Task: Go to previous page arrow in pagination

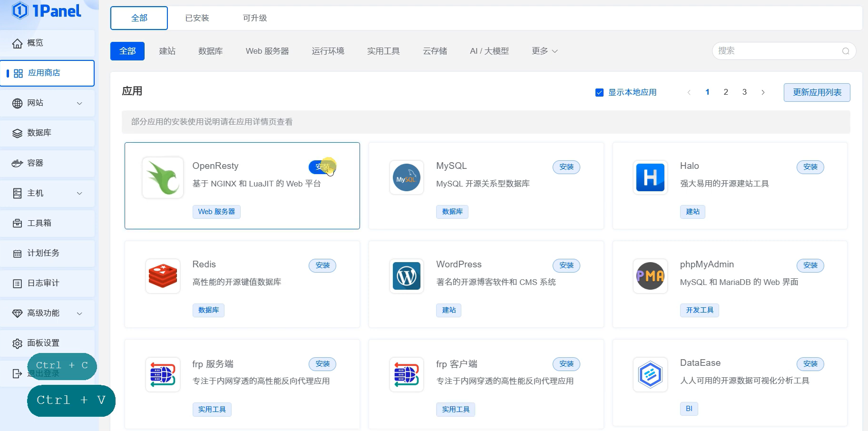Action: pos(689,92)
